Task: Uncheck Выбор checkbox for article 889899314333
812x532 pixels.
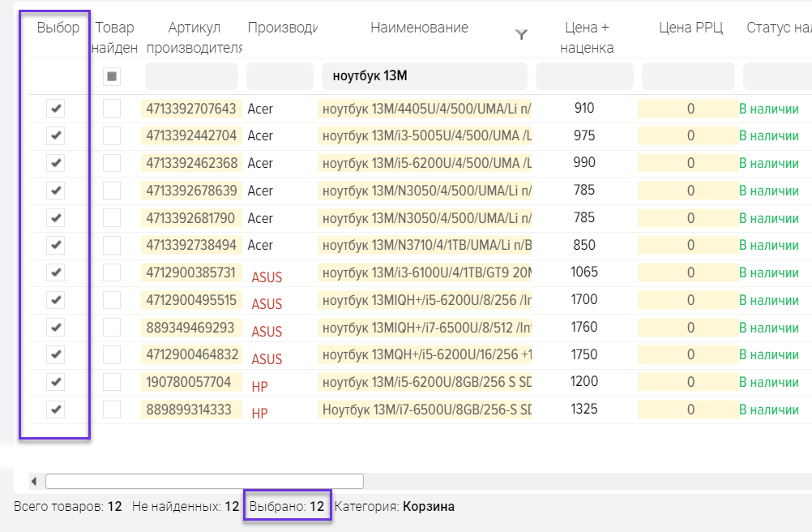Action: 55,410
